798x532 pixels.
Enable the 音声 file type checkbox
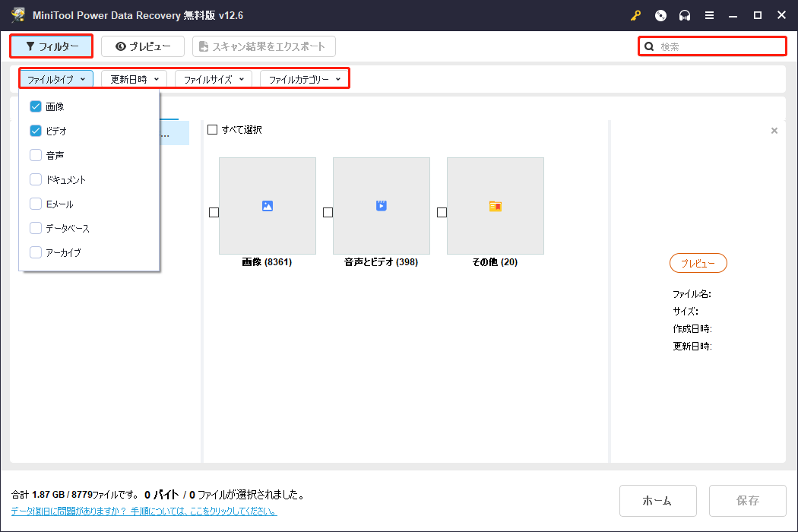(36, 155)
